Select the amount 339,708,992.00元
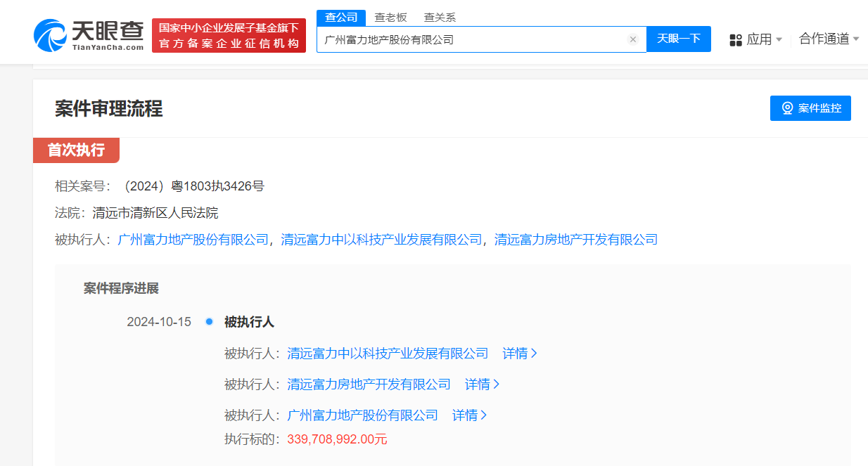Screen dimensions: 868x466 pyautogui.click(x=337, y=439)
